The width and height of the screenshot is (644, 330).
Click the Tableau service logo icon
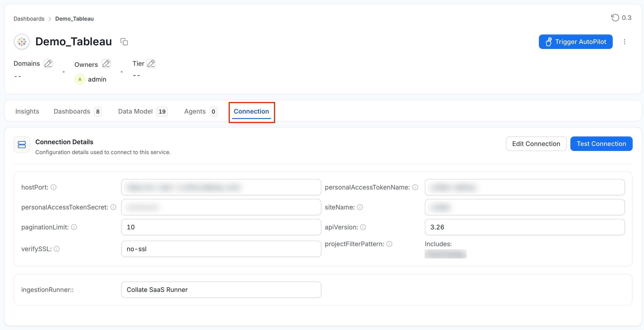(22, 41)
